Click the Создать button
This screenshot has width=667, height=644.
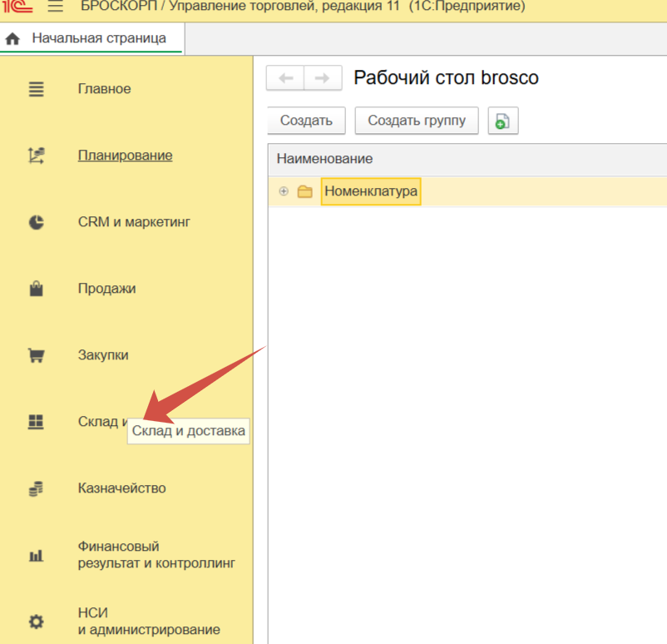point(306,121)
